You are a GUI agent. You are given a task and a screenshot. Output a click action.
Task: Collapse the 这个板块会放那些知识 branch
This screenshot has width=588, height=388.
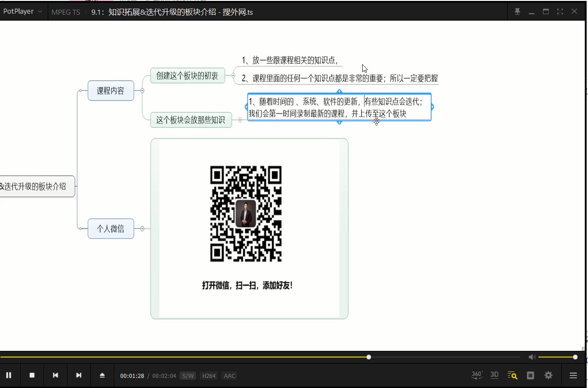[240, 120]
